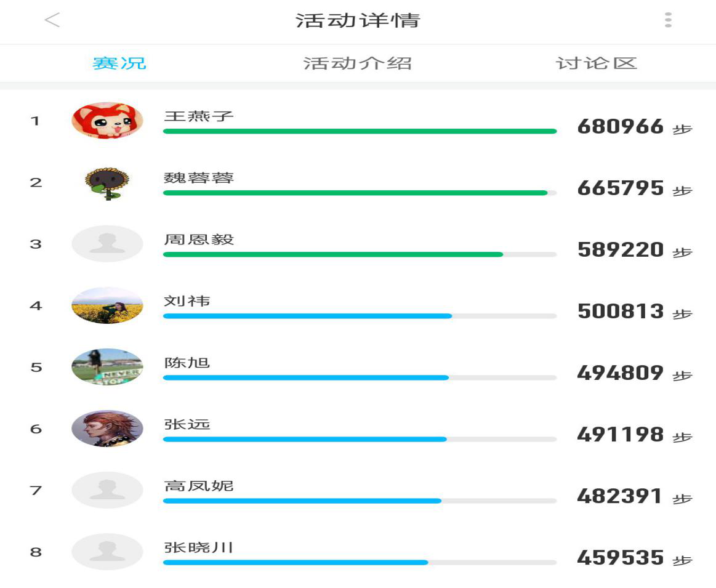Tap 张晓川's default profile avatar
716x588 pixels.
107,552
